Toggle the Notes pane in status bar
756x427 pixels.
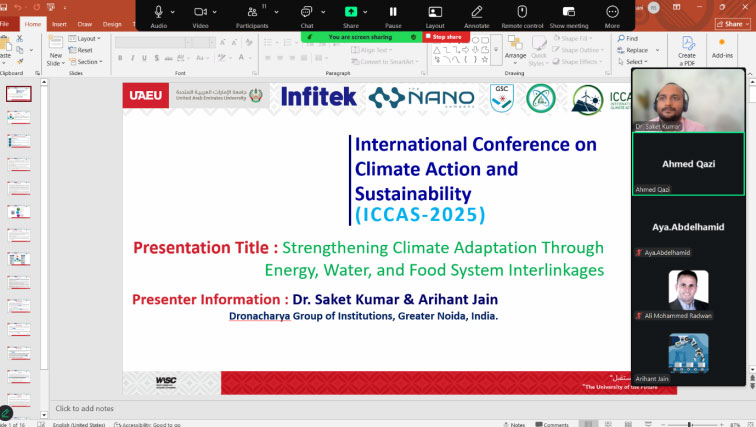(x=517, y=423)
